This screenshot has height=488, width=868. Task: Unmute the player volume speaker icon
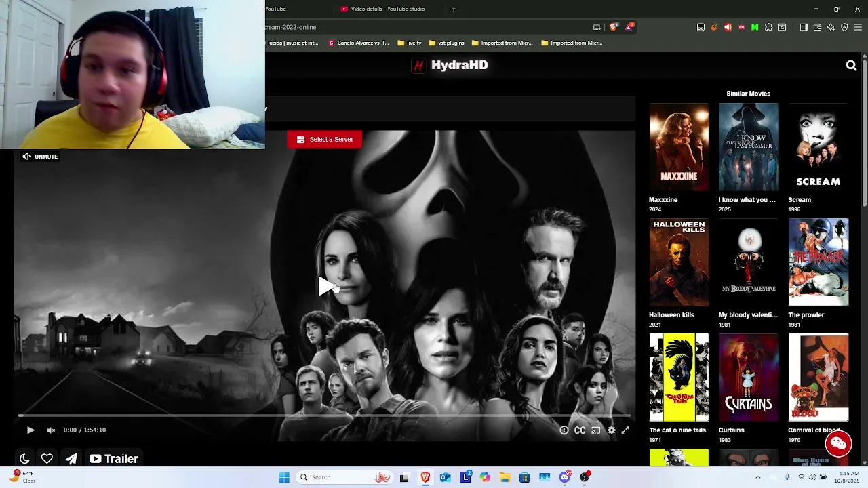(51, 430)
